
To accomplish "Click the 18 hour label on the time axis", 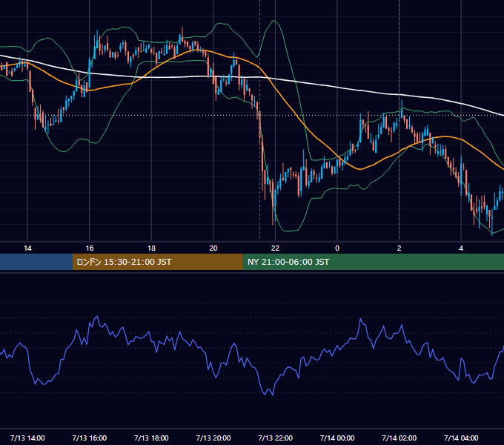I will (x=151, y=248).
